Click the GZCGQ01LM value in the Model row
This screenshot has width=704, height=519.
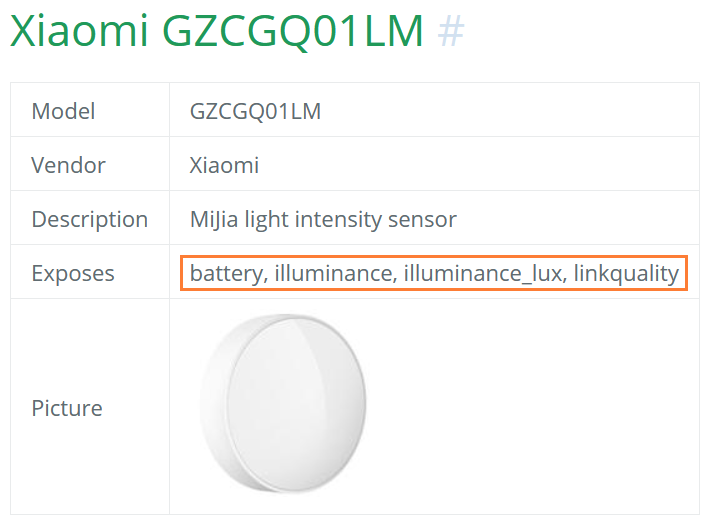(255, 110)
